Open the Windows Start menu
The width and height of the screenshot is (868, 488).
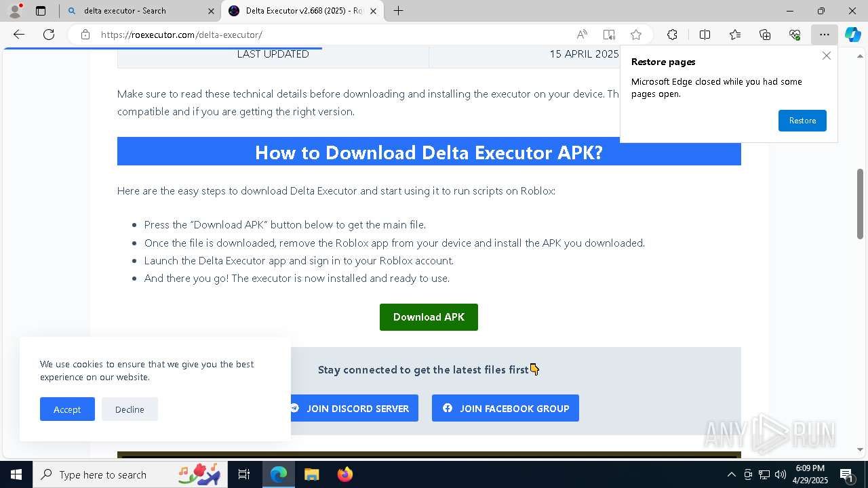16,474
